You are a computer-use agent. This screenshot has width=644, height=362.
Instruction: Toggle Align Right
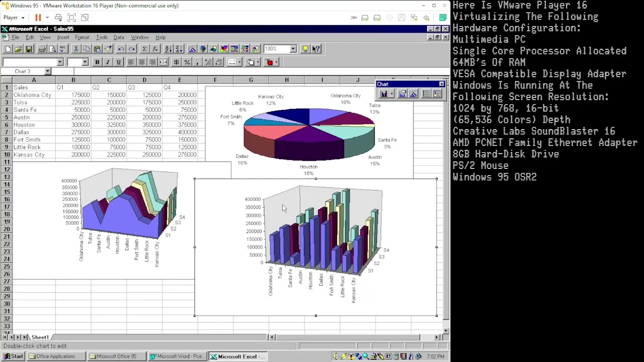point(152,62)
